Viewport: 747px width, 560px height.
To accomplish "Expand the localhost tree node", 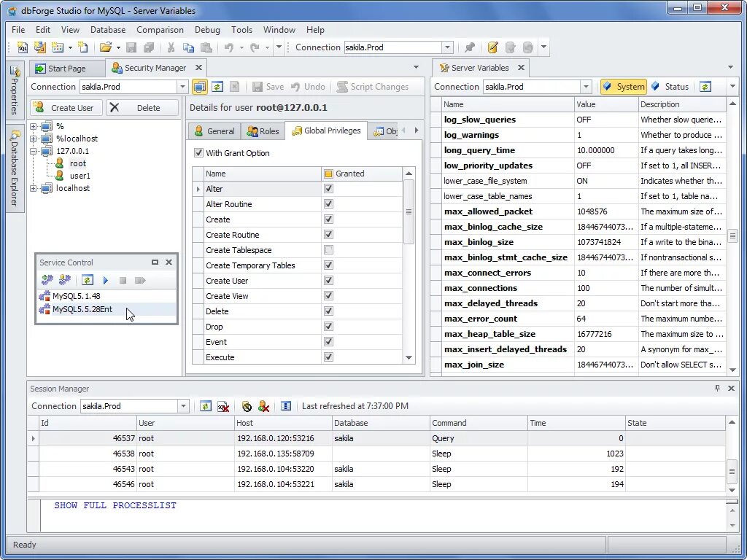I will coord(34,188).
